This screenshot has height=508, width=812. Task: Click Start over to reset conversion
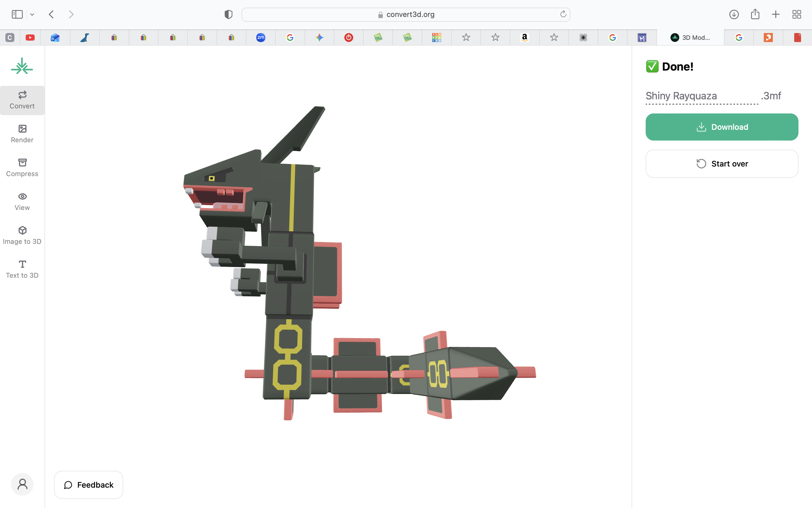click(x=722, y=164)
